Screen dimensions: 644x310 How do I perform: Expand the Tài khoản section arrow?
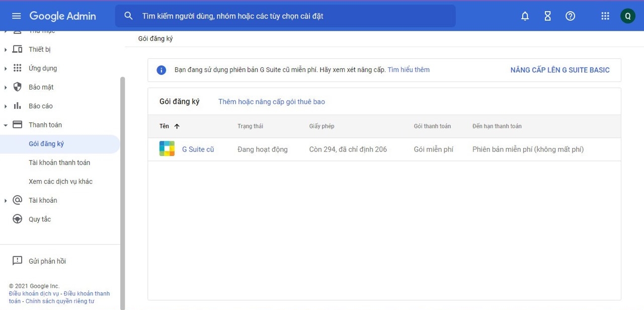(6, 200)
